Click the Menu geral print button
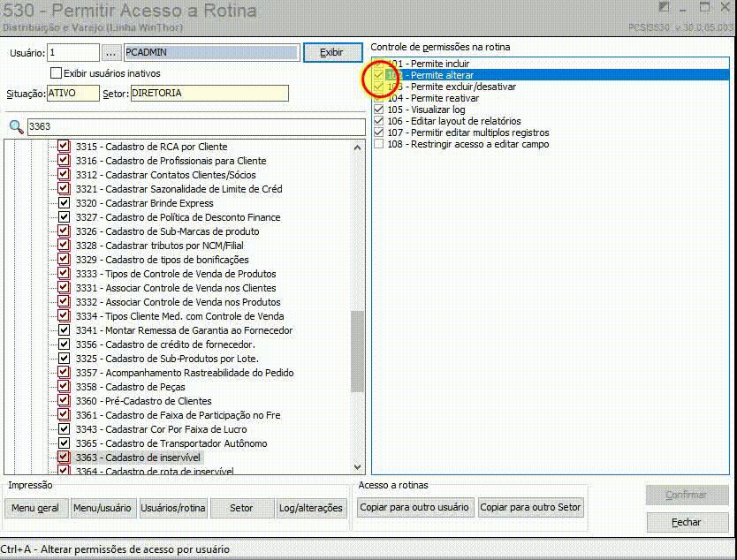 [36, 508]
